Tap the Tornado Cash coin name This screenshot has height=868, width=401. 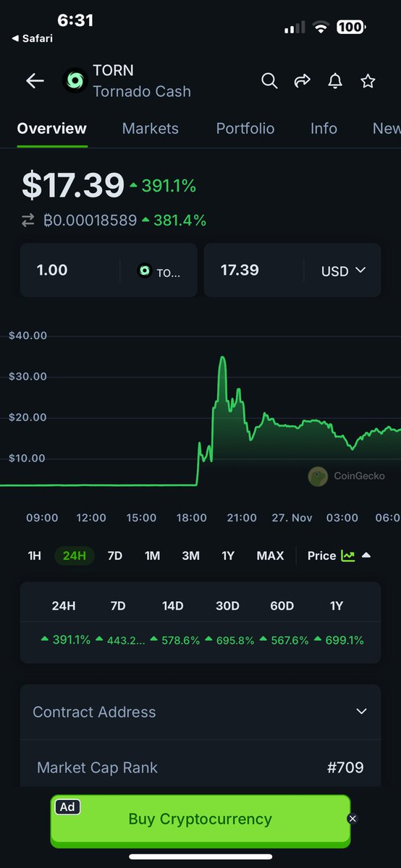(142, 92)
